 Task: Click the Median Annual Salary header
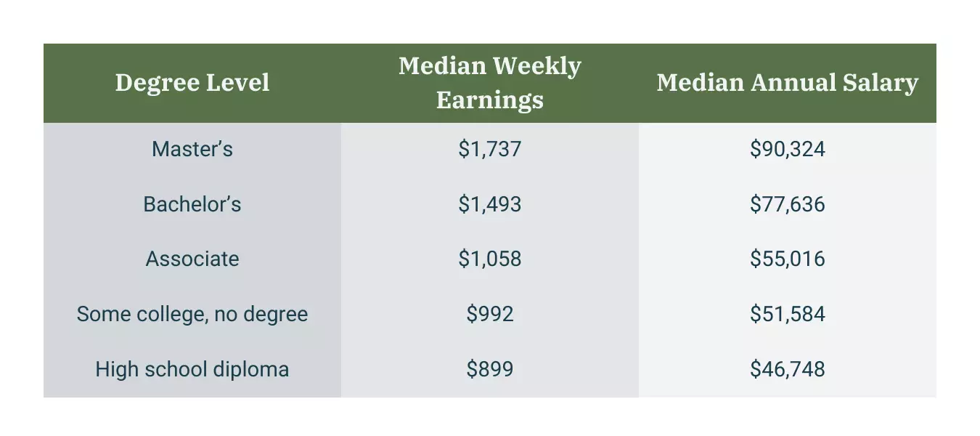point(787,83)
